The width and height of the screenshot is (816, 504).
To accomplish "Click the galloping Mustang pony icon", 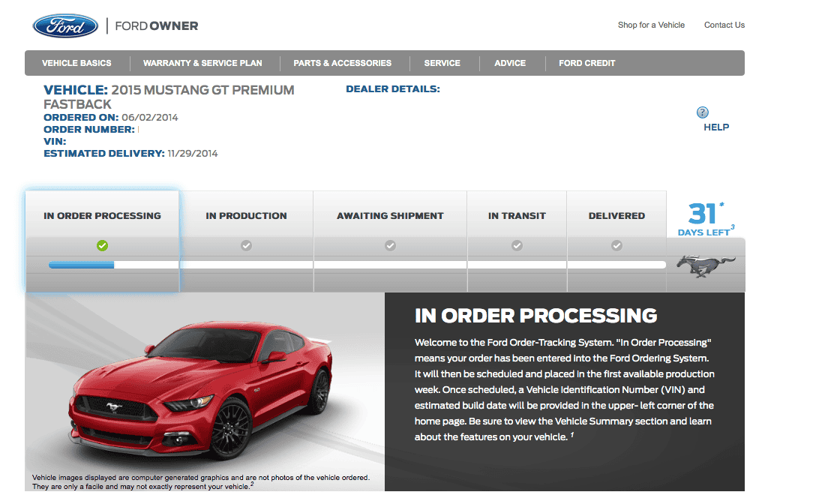I will (706, 265).
